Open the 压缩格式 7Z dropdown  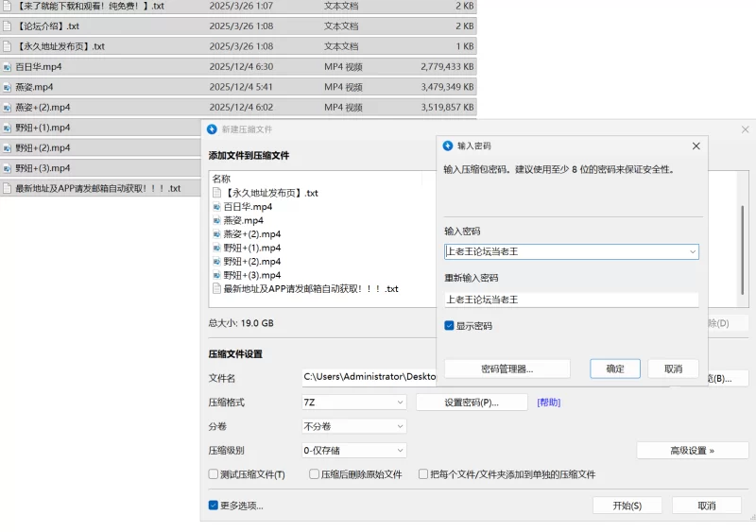354,403
